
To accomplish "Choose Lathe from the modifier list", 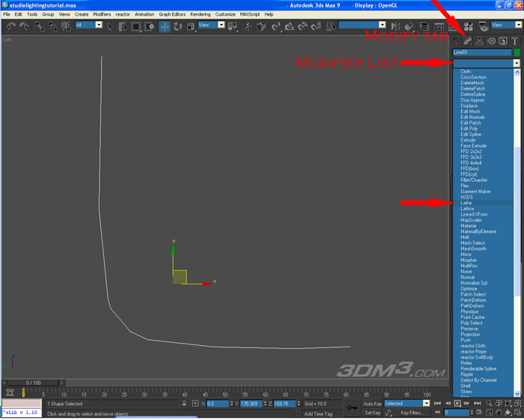I will (466, 203).
